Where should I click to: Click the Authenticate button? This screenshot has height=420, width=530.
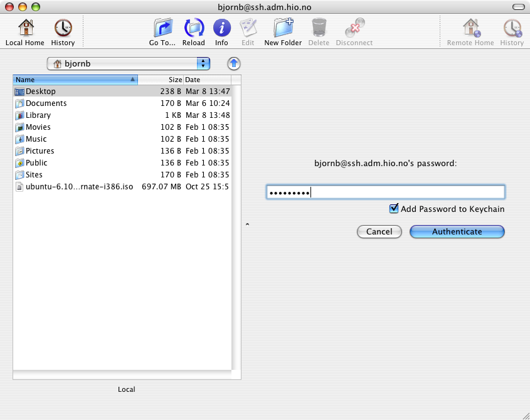coord(457,231)
